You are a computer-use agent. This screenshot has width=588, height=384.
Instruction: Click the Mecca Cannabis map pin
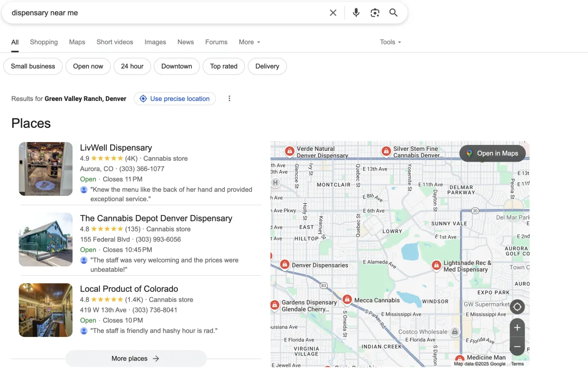tap(347, 299)
